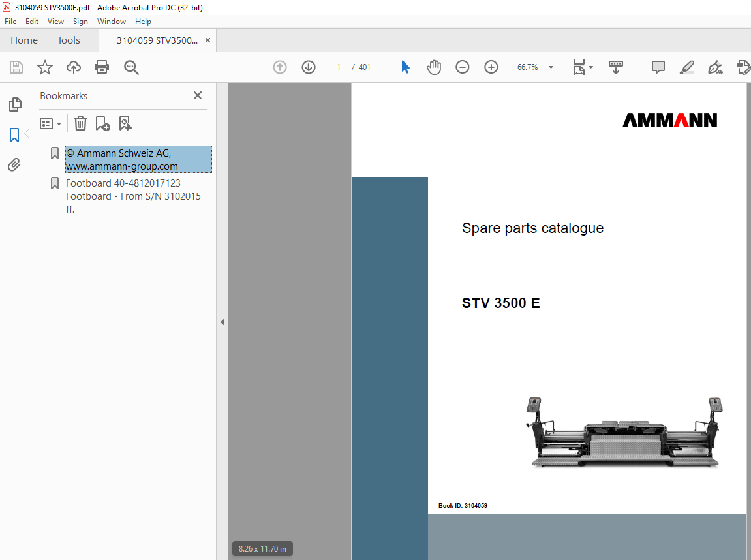Print the document with printer icon
The height and width of the screenshot is (560, 751).
point(102,67)
